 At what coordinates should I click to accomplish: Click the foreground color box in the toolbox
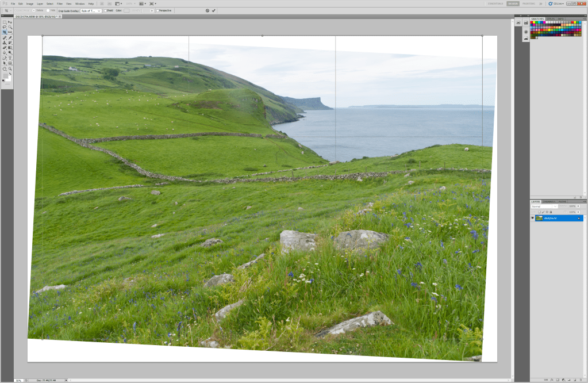pos(5,75)
